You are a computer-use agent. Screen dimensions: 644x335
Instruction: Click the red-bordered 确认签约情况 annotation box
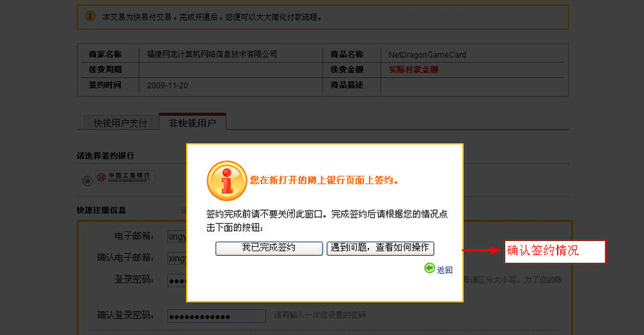point(554,251)
